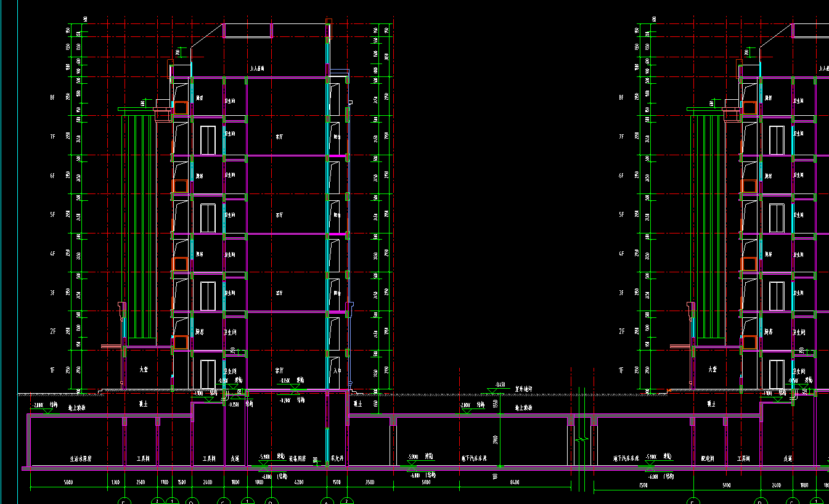Viewport: 829px width, 504px height.
Task: Select the 配电间 room label
Action: point(707,459)
